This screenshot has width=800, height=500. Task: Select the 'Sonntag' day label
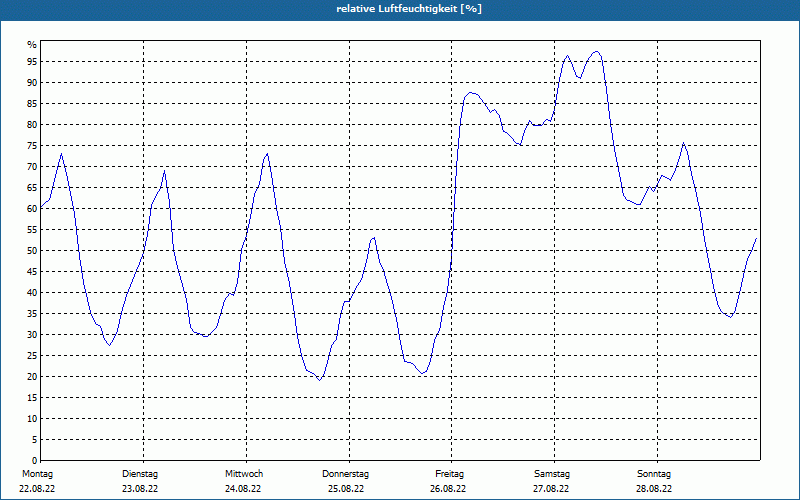tap(654, 474)
